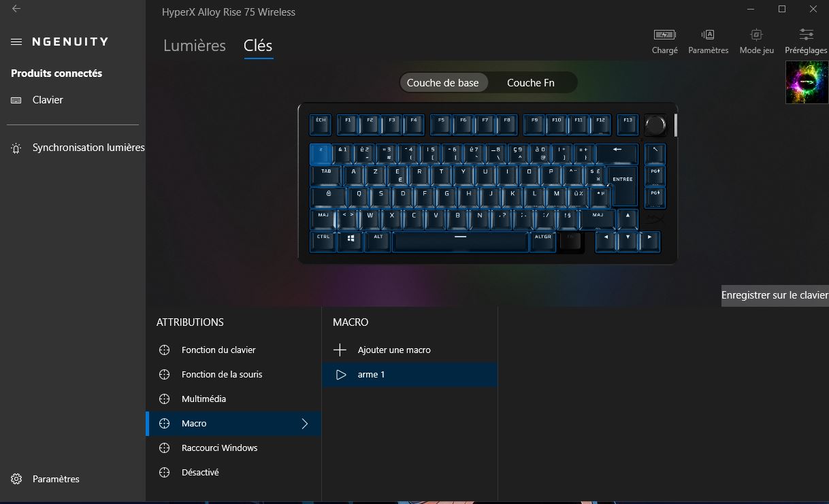Select the Clés tab
Screen dimensions: 829x504
(x=258, y=46)
